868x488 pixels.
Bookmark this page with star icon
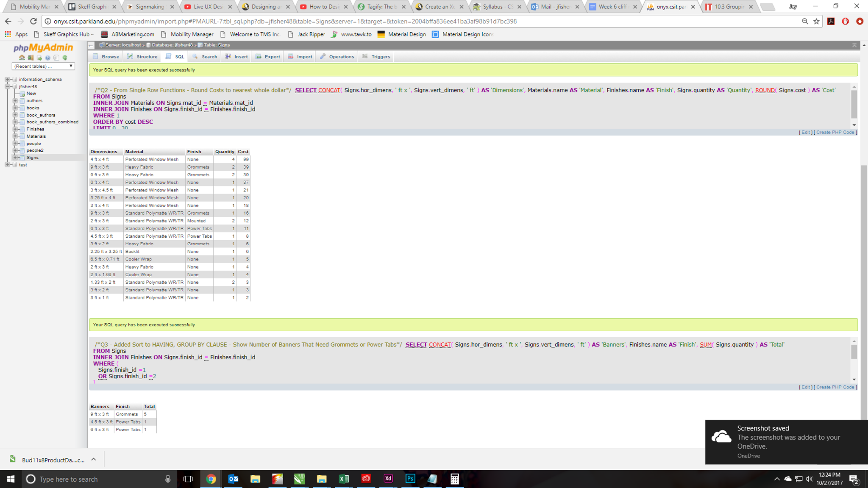coord(816,21)
